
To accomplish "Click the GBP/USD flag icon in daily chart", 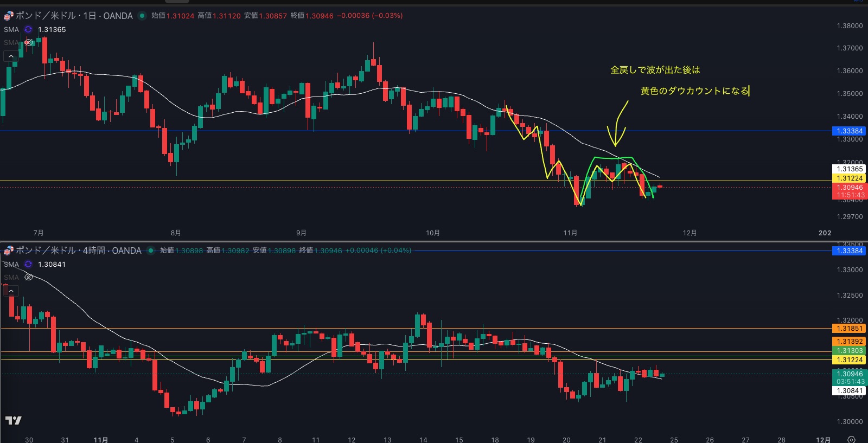I will click(8, 16).
